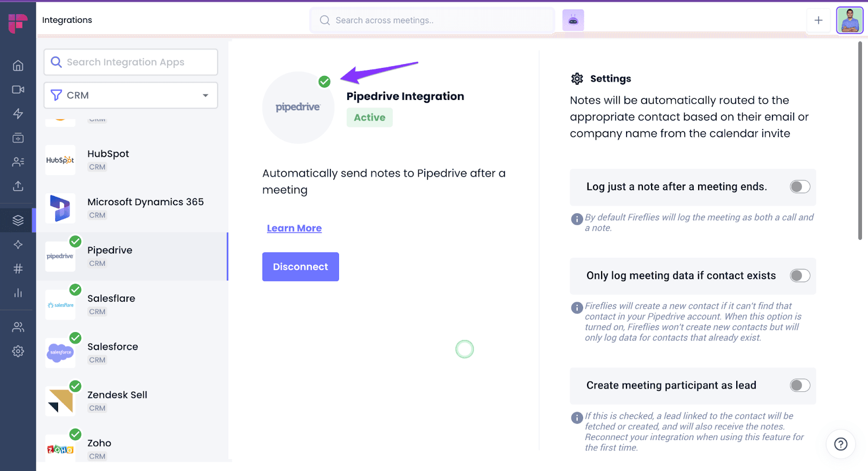Select the Integrations layers icon

(18, 220)
